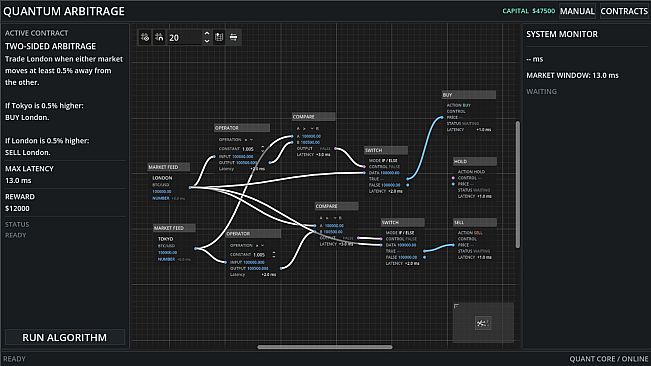Click lower OPERATOR node's INPUT port
The width and height of the screenshot is (651, 366).
[226, 262]
